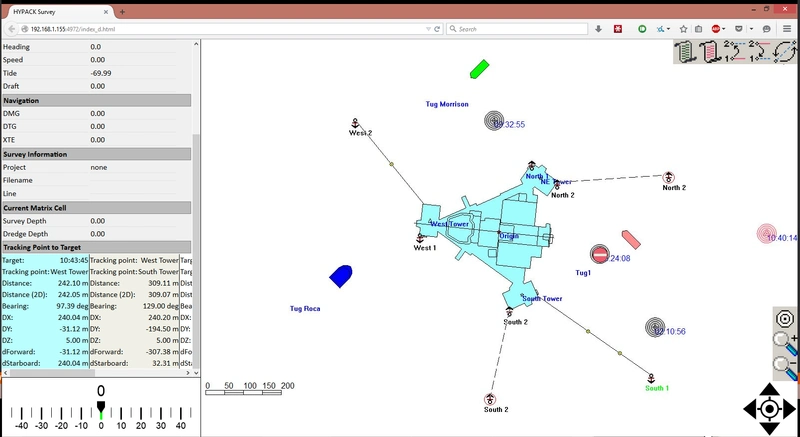Image resolution: width=800 pixels, height=437 pixels.
Task: Click the octagonal target center-view icon
Action: pyautogui.click(x=785, y=319)
